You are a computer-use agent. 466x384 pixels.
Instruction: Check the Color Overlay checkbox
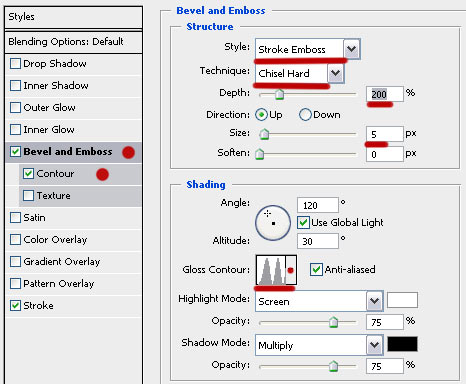coord(15,239)
